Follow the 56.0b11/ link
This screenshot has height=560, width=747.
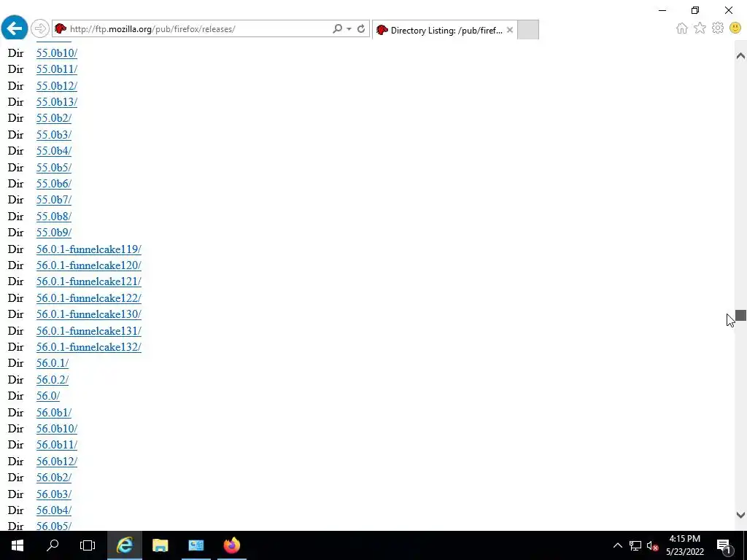(57, 445)
